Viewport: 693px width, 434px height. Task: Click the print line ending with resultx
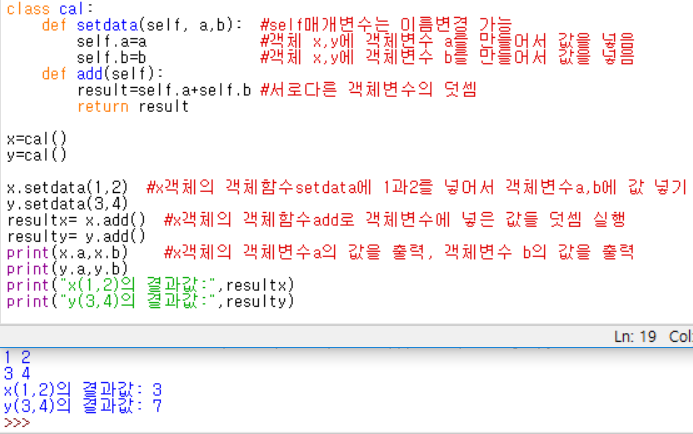click(150, 285)
